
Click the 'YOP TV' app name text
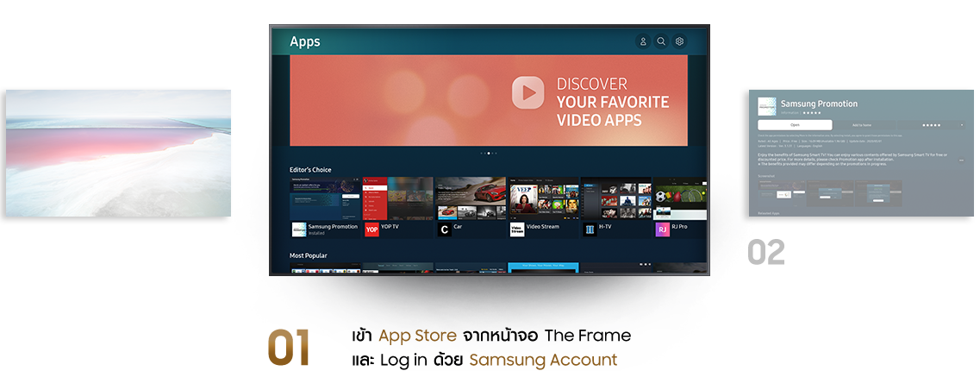point(390,226)
